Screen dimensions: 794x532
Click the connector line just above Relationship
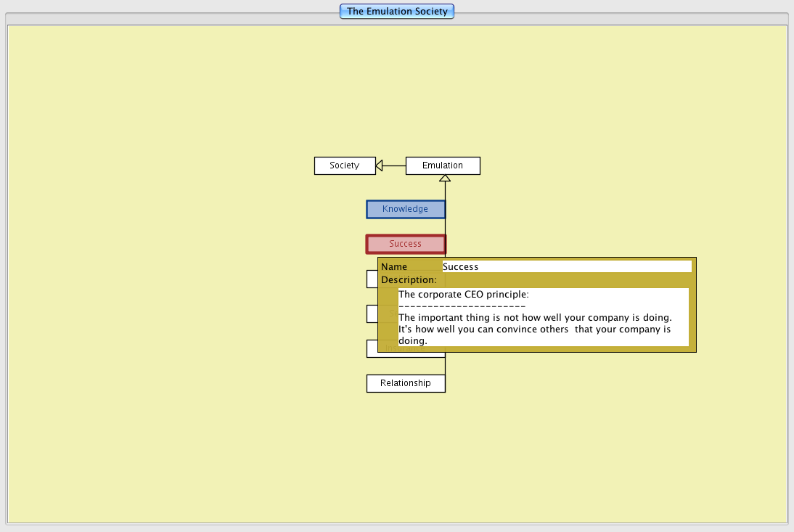point(445,366)
